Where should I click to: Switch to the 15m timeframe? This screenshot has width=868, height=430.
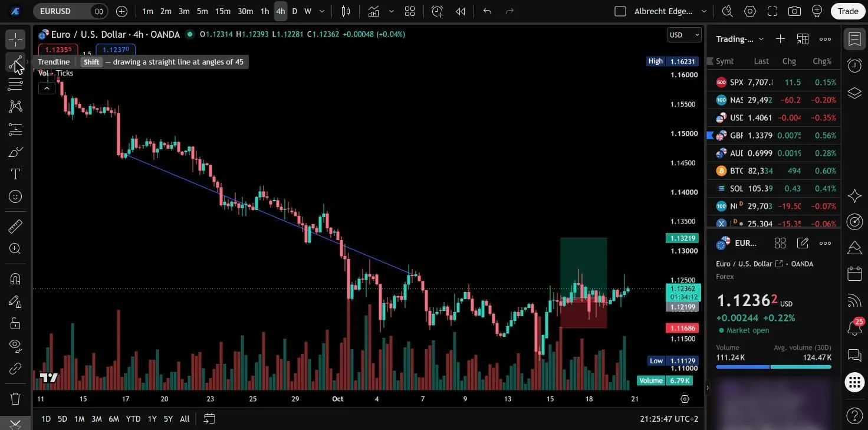point(223,11)
